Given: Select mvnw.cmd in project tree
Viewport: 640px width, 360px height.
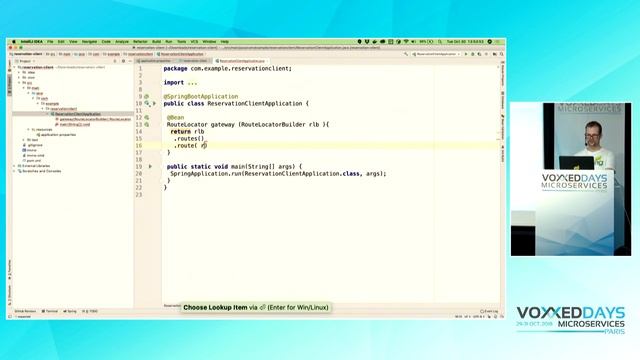Looking at the screenshot, I should click(x=33, y=156).
